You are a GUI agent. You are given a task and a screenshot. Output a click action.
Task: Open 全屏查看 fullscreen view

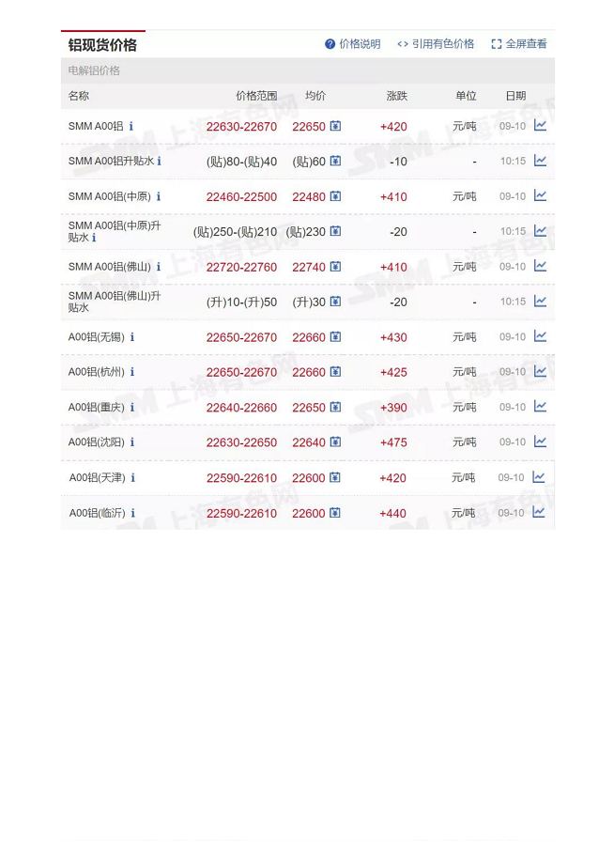tap(519, 44)
